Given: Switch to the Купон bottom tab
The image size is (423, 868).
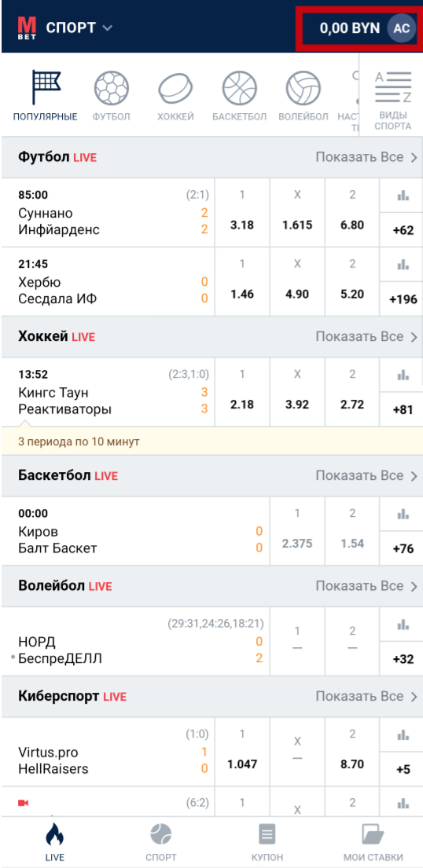Looking at the screenshot, I should [x=267, y=842].
